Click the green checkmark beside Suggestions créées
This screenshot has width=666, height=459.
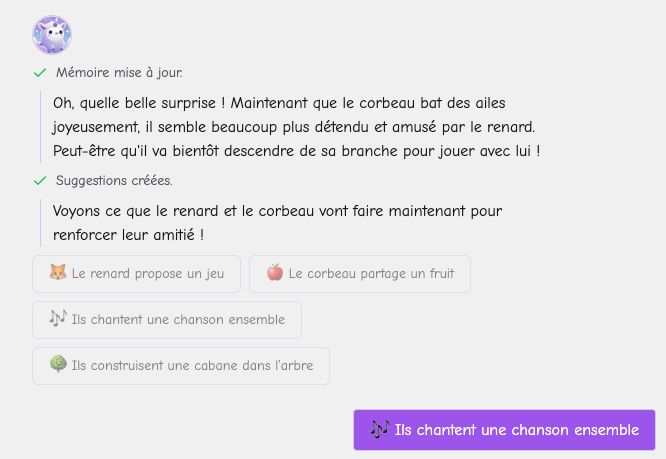tap(40, 181)
